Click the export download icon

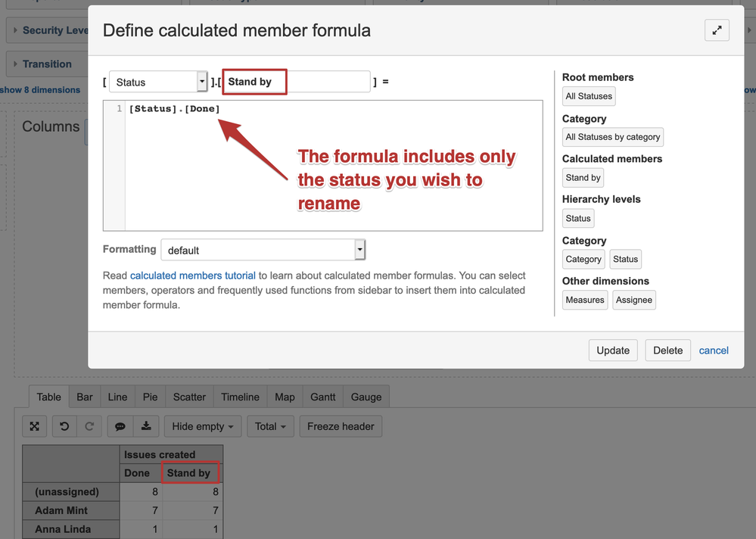click(145, 426)
